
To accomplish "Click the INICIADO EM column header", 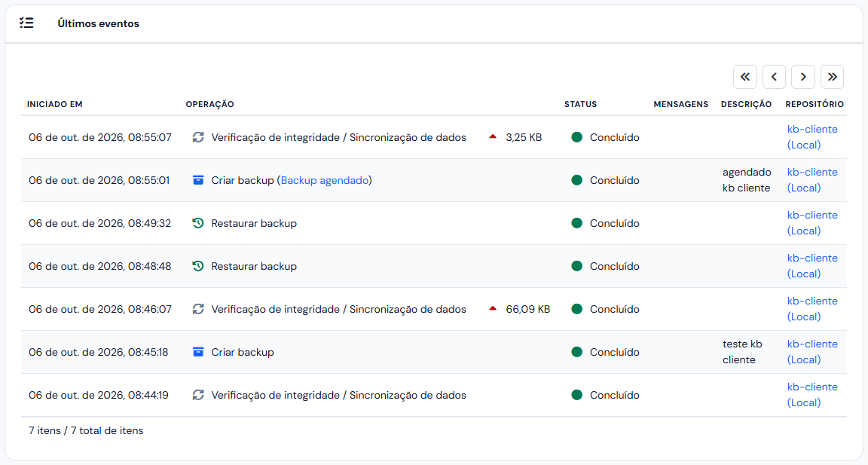I will tap(55, 104).
